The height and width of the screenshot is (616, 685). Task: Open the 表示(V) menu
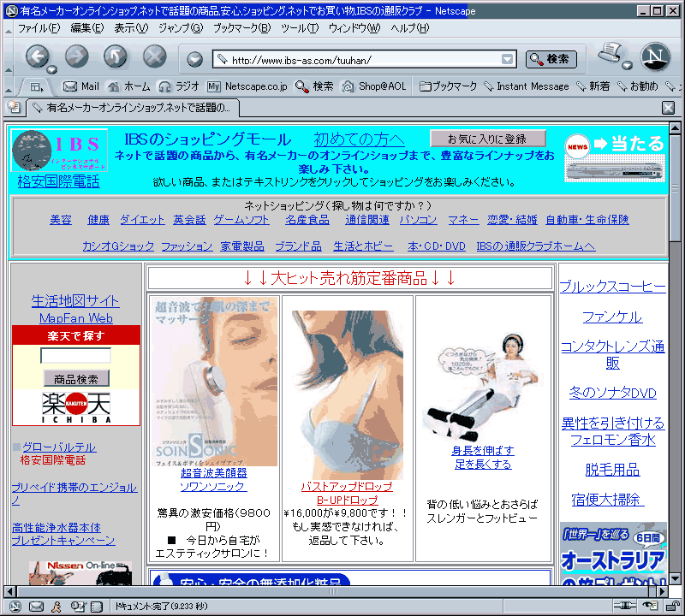click(x=131, y=28)
